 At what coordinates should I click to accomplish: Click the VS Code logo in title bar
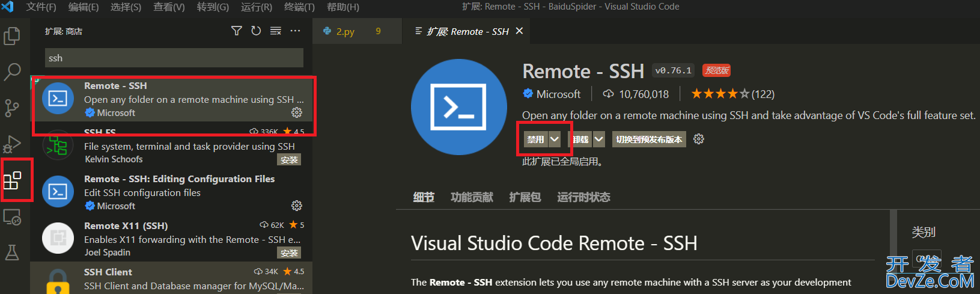8,7
